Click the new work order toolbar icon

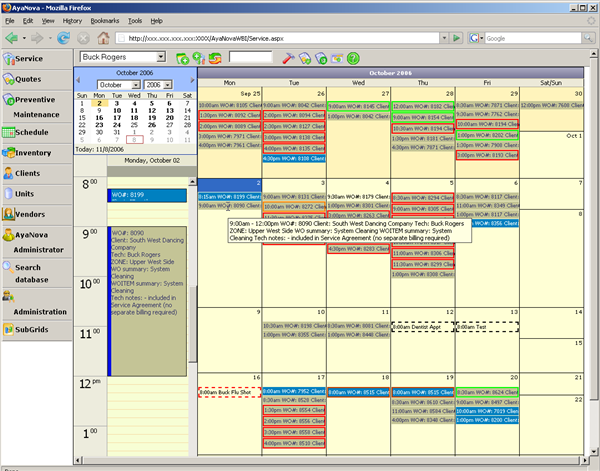[x=199, y=58]
